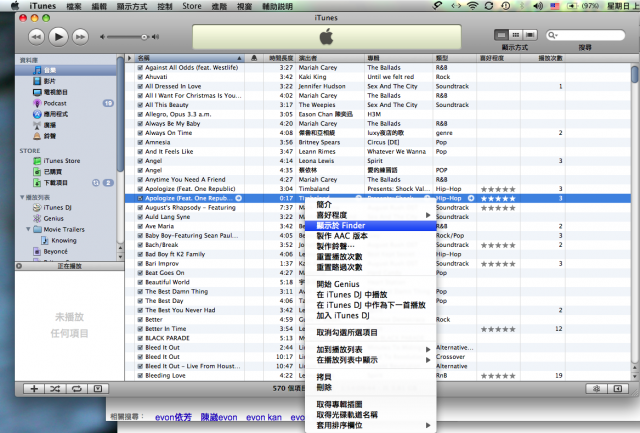The width and height of the screenshot is (640, 433).
Task: Expand Add to Playlist submenu arrow
Action: [x=428, y=349]
